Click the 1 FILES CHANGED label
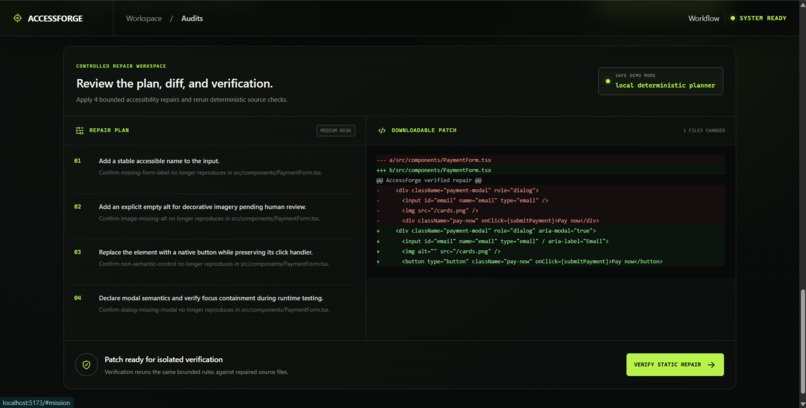 [x=704, y=131]
